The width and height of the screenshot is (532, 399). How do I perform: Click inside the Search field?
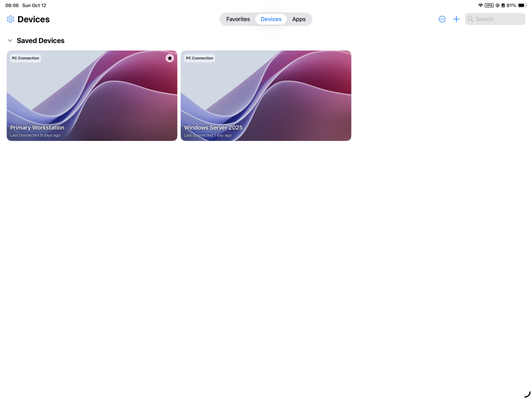[x=495, y=19]
